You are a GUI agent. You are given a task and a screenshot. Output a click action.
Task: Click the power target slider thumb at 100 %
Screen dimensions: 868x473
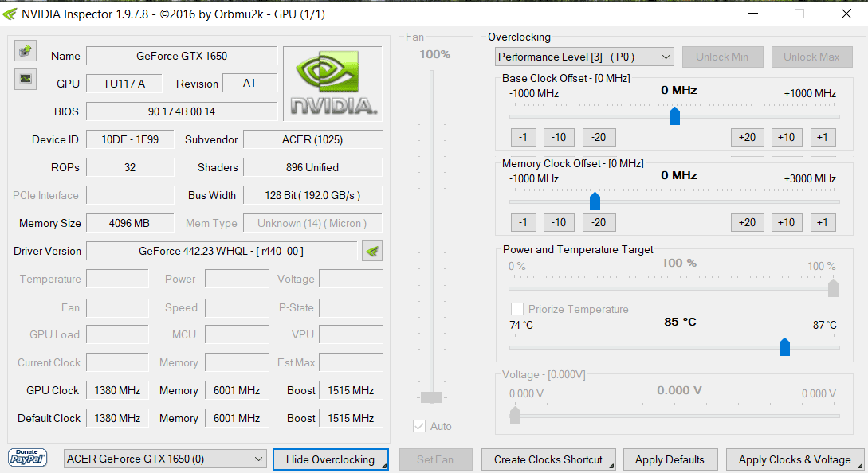click(833, 287)
